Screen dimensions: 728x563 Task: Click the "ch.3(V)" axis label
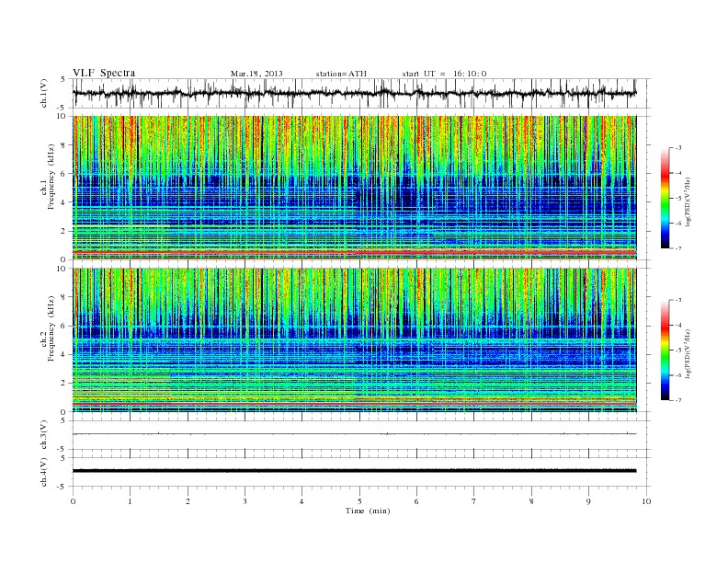(44, 435)
